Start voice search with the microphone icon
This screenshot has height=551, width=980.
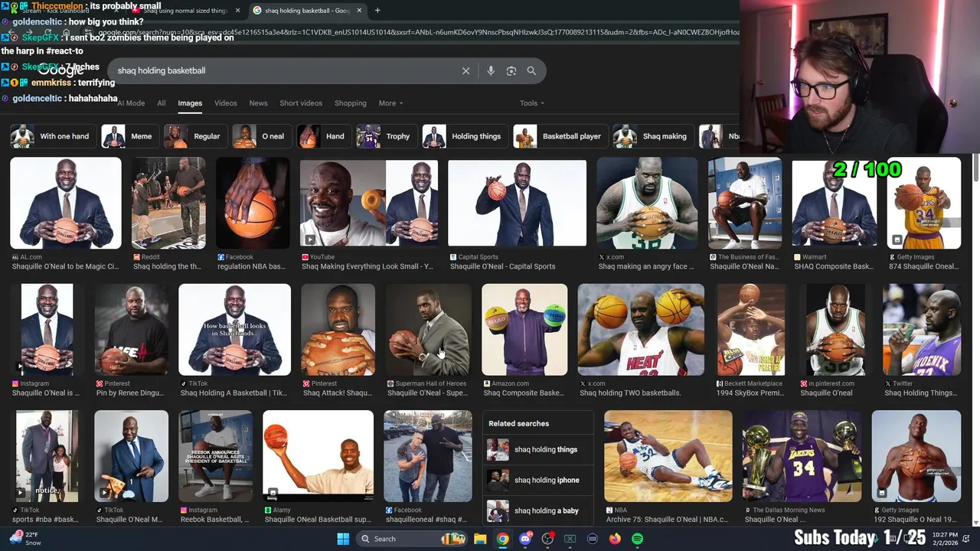tap(491, 70)
